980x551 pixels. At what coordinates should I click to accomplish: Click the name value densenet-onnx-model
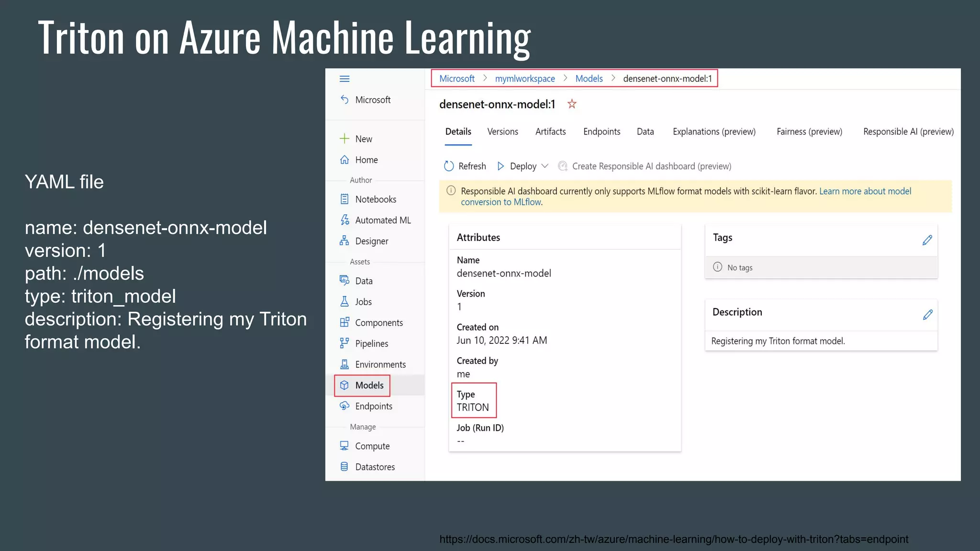504,273
